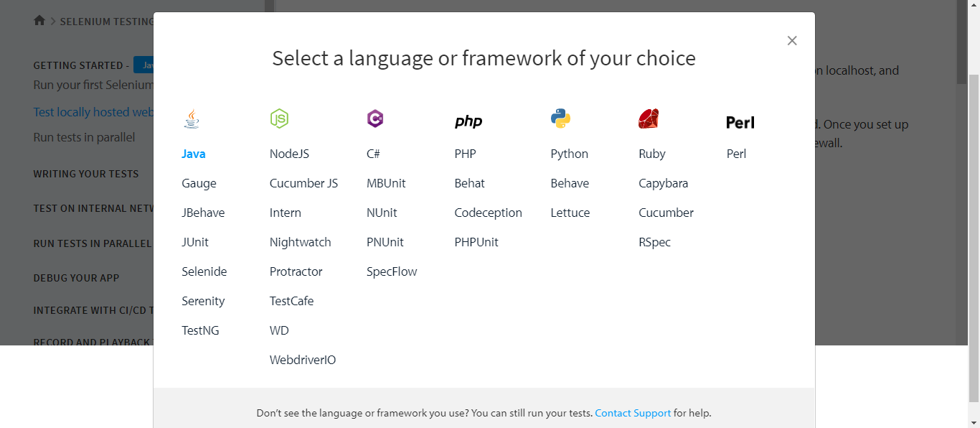
Task: Close the language selection dialog
Action: [792, 41]
